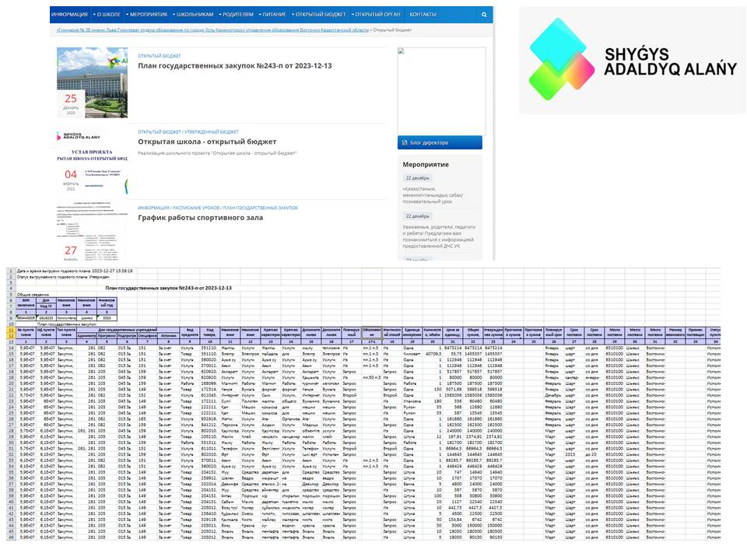Open the website article titled План государственных закупок №243-п
The height and width of the screenshot is (560, 747).
pos(235,65)
